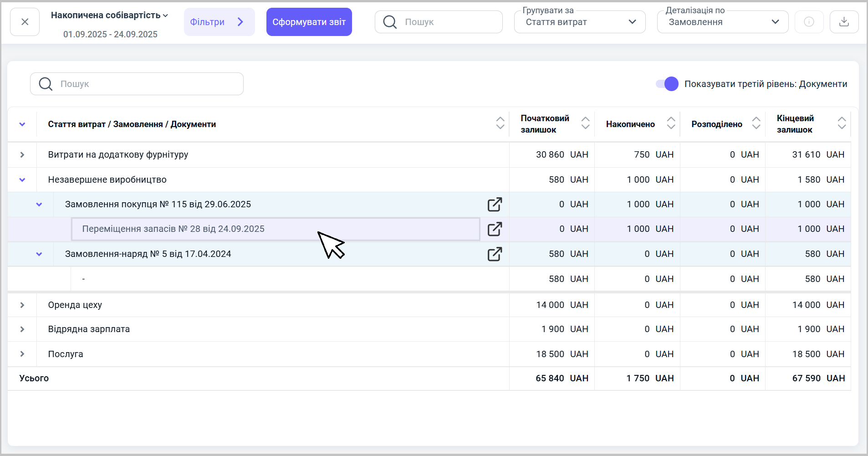Open the Групувати за dropdown
868x456 pixels.
(x=580, y=22)
